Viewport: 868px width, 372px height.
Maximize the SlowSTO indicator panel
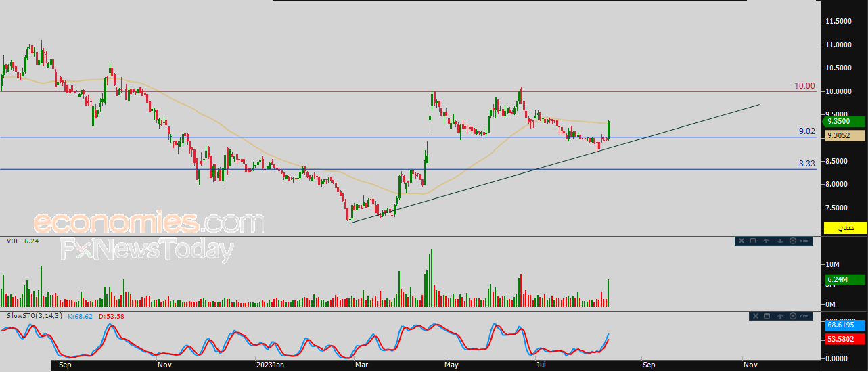coord(769,316)
